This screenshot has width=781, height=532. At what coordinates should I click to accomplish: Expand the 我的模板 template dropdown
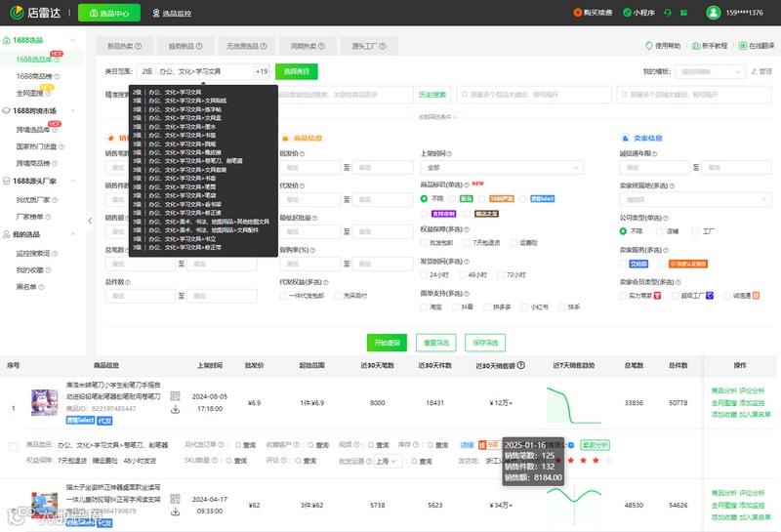[x=710, y=71]
